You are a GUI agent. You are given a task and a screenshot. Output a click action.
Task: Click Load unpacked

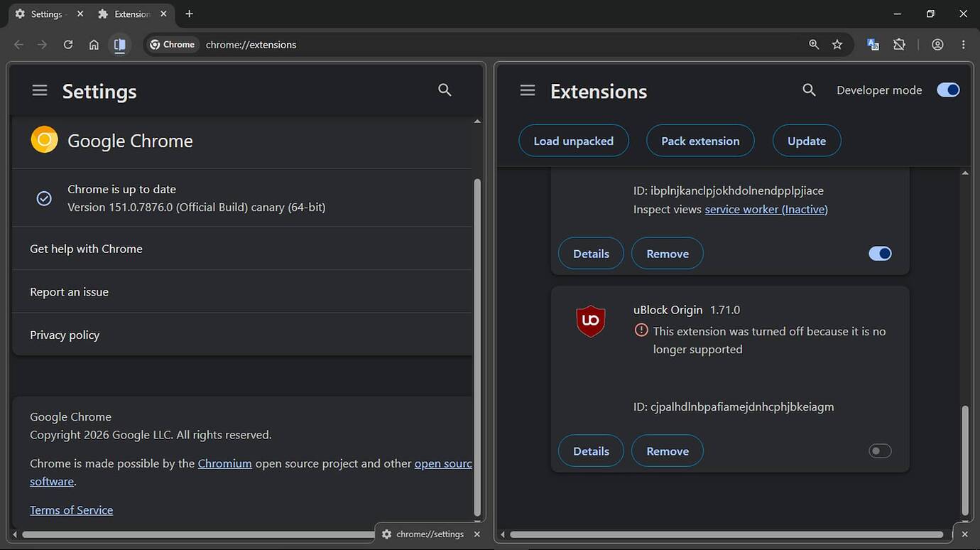click(574, 141)
